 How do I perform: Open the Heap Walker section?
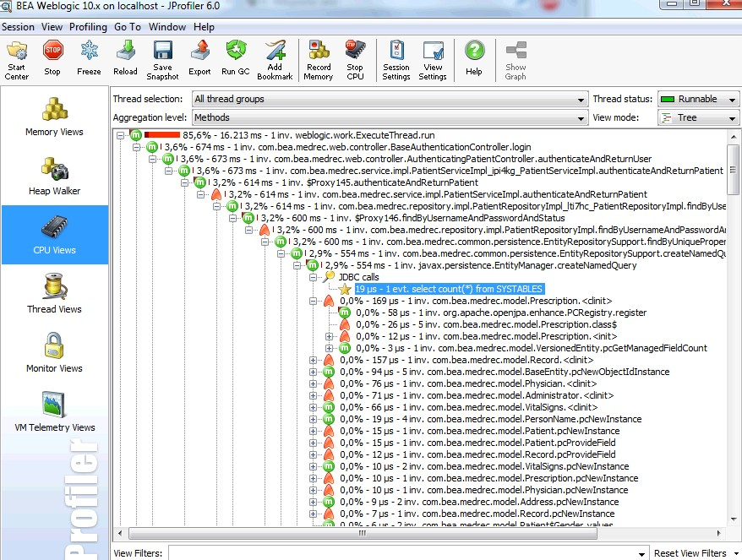[x=54, y=176]
